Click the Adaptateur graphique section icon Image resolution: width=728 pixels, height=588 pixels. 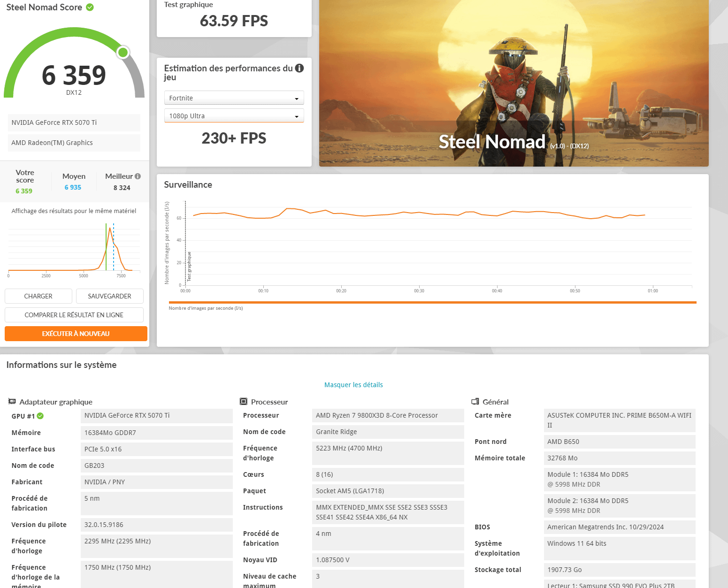pyautogui.click(x=12, y=402)
